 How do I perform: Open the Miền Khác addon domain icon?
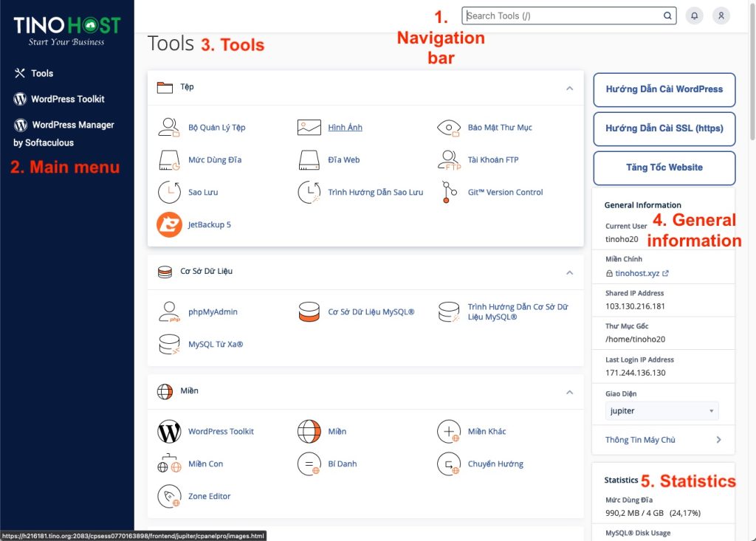pyautogui.click(x=449, y=432)
